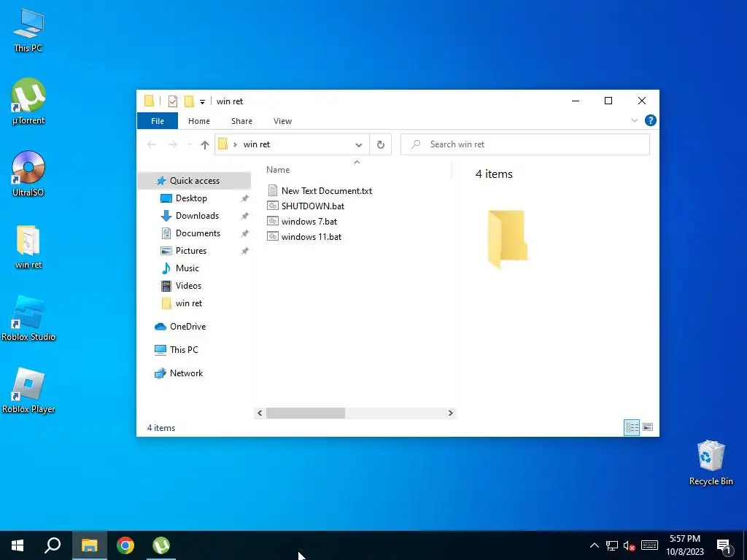Click the horizontal scrollbar thumb in file list
The image size is (747, 560).
[x=306, y=413]
